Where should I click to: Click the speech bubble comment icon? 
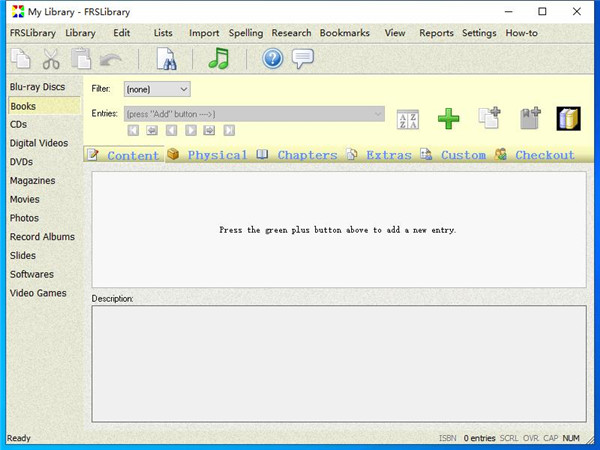303,59
